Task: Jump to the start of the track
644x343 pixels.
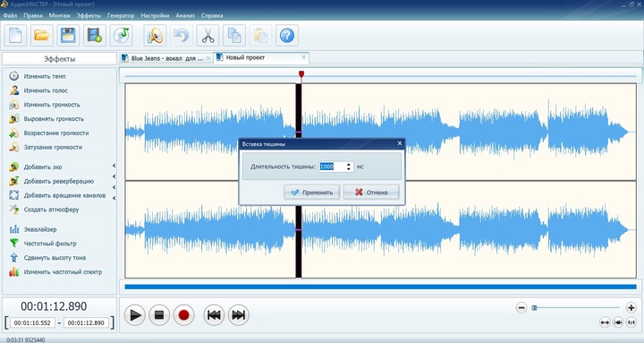Action: click(x=214, y=315)
